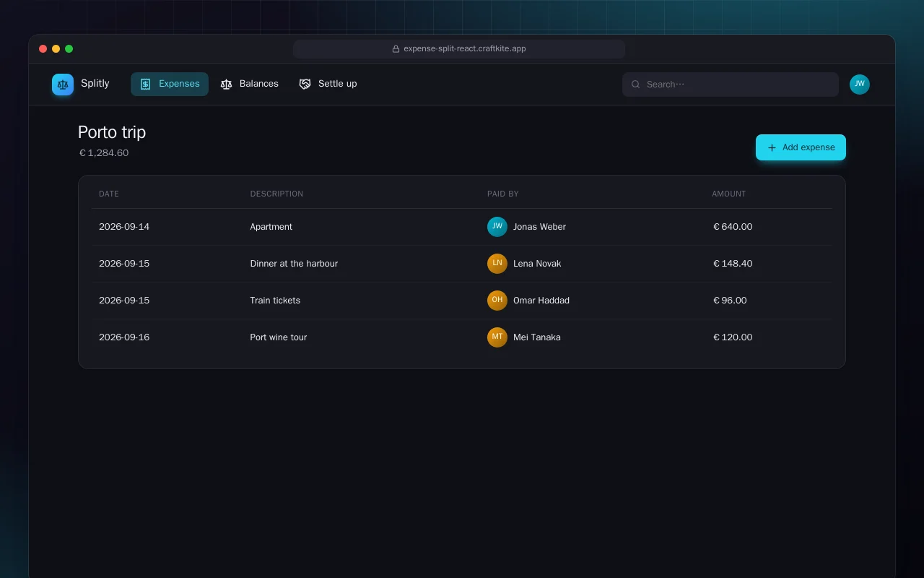Open the JW profile avatar menu
The image size is (924, 578).
(860, 85)
